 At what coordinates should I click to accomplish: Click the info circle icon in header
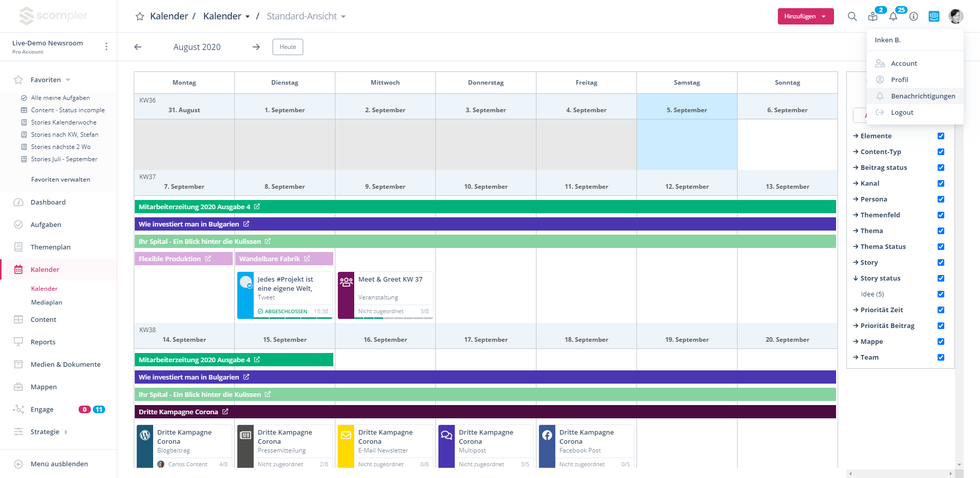914,16
